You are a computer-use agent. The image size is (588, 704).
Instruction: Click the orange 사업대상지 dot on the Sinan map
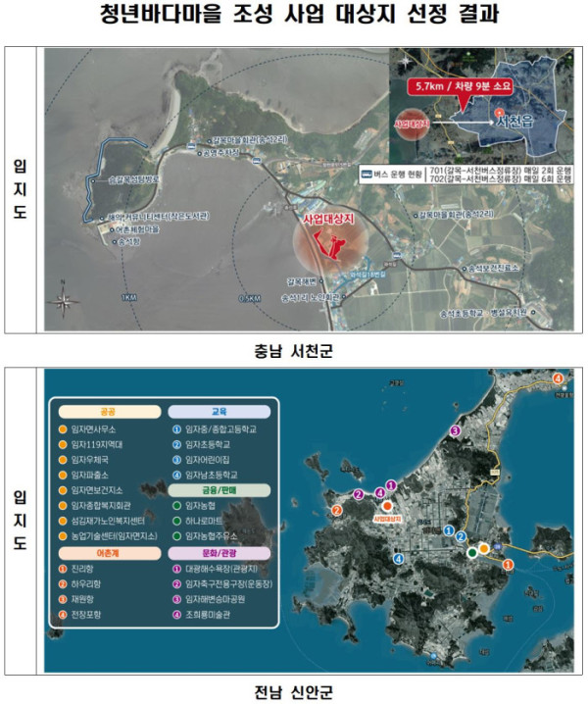tap(387, 506)
